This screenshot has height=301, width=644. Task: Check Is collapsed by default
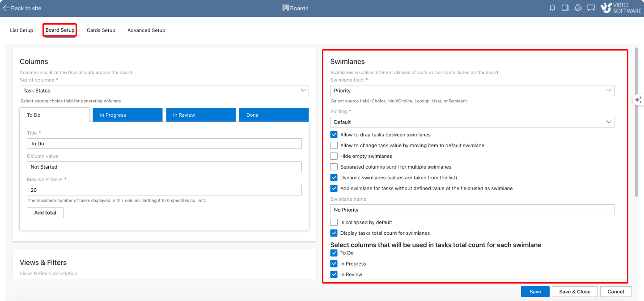coord(334,222)
